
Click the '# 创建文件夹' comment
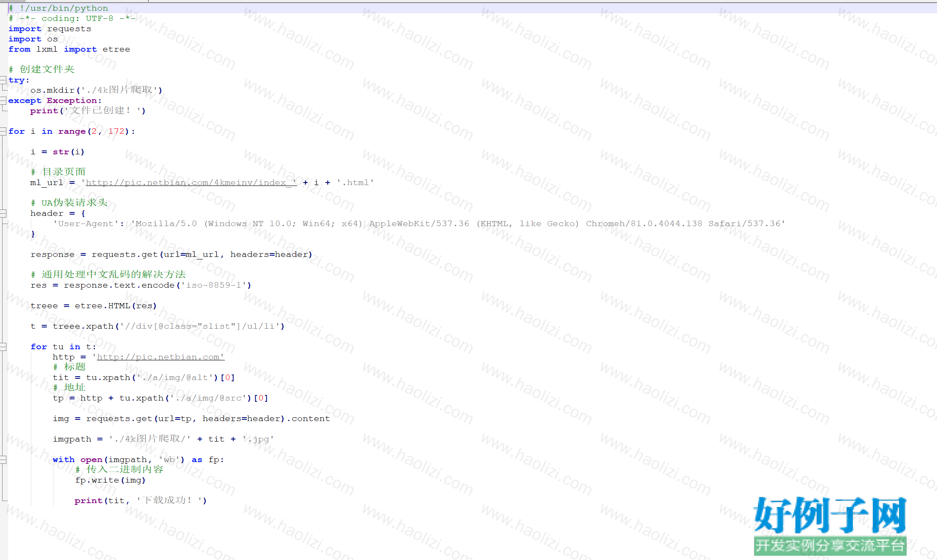click(x=41, y=69)
